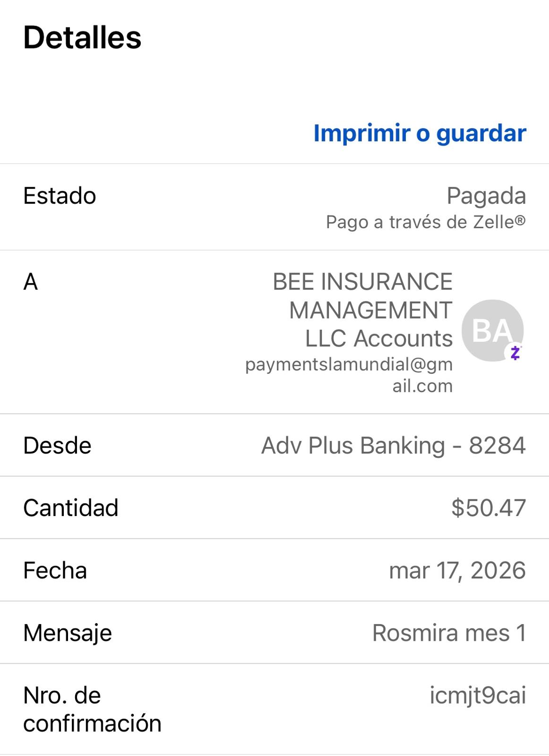Tap the Fecha row label
The width and height of the screenshot is (549, 756).
click(x=55, y=570)
